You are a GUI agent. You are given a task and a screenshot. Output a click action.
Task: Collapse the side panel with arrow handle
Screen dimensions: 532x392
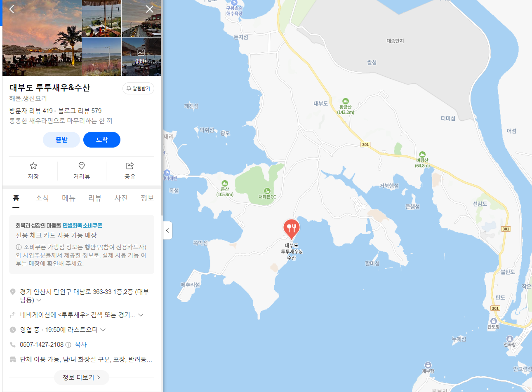click(x=167, y=230)
